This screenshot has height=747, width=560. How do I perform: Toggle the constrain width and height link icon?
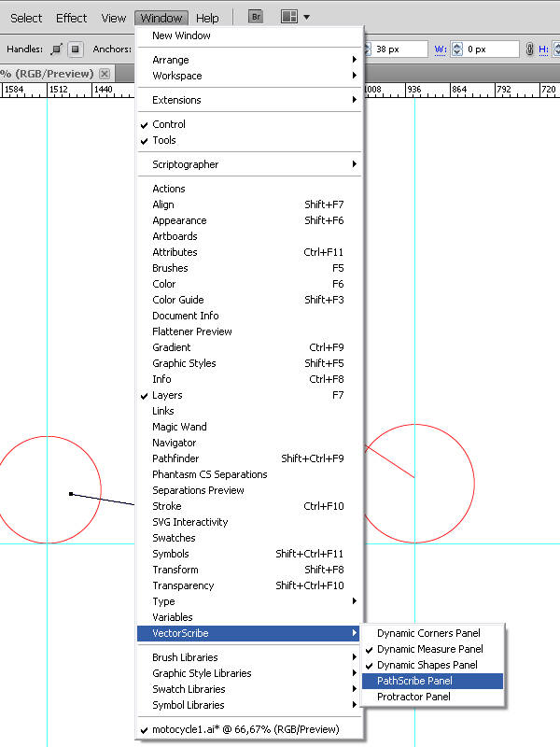point(529,49)
